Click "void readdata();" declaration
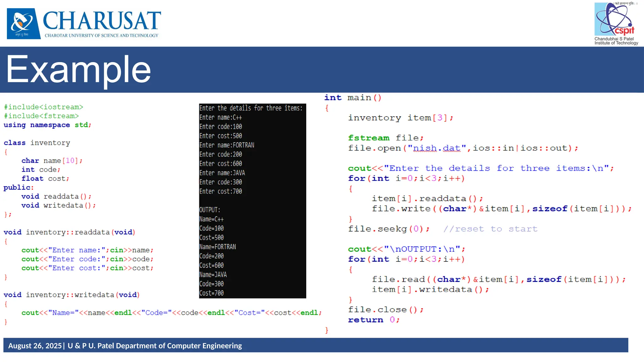 [56, 196]
